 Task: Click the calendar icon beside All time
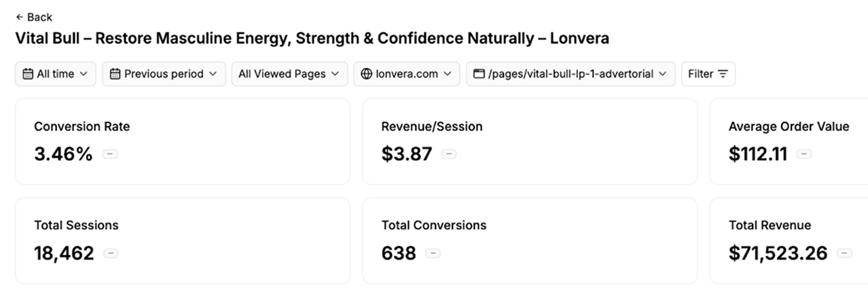point(28,74)
